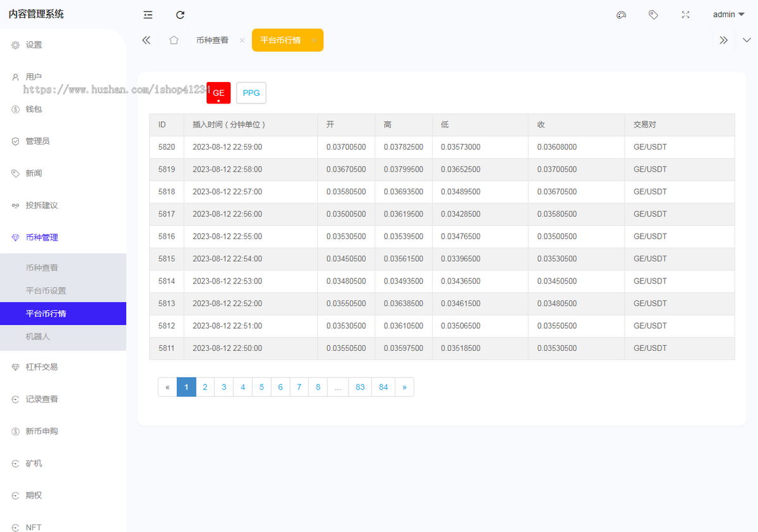Open 平台币设置 in the sidebar submenu
The width and height of the screenshot is (758, 532).
(46, 291)
